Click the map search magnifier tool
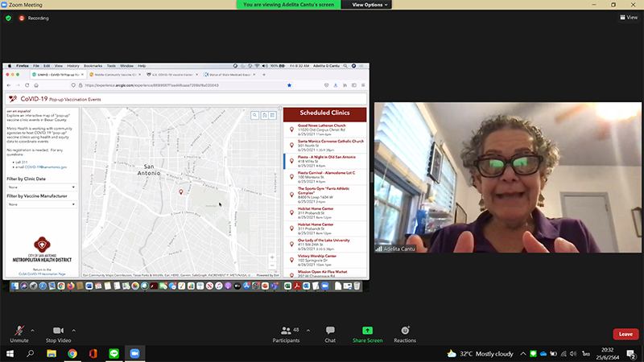 [255, 115]
